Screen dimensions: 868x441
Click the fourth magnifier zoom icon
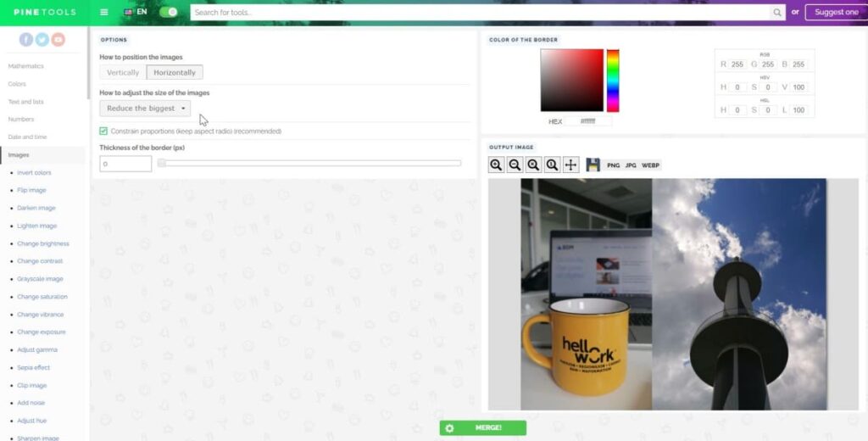pos(552,165)
